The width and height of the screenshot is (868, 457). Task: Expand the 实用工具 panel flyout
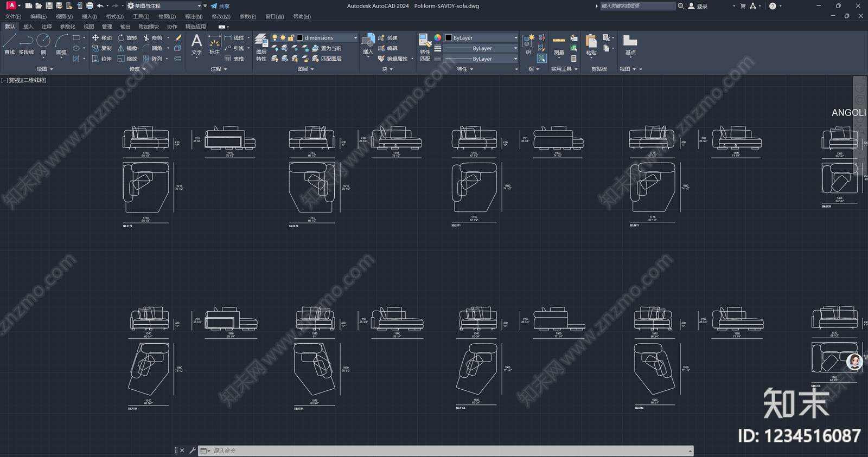click(x=564, y=69)
